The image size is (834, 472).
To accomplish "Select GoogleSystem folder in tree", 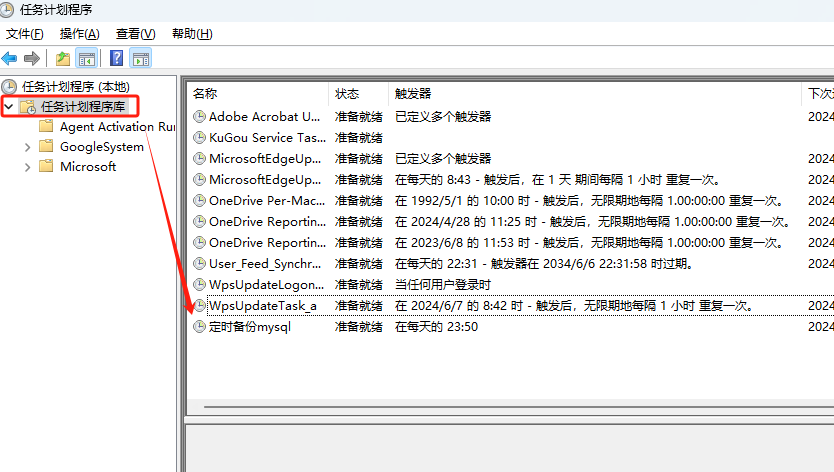I will 102,147.
